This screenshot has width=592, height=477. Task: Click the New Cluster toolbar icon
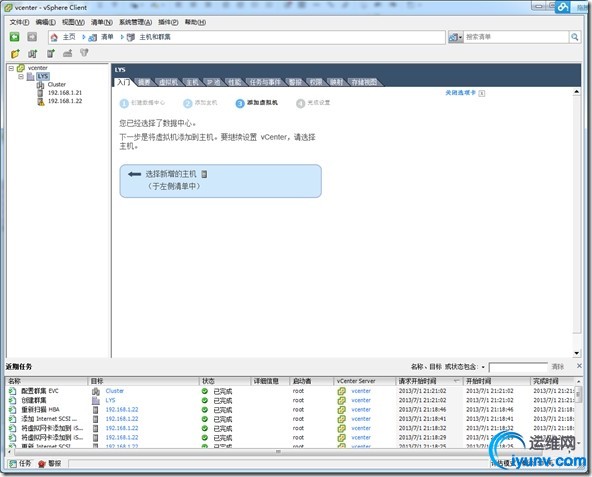tap(33, 53)
